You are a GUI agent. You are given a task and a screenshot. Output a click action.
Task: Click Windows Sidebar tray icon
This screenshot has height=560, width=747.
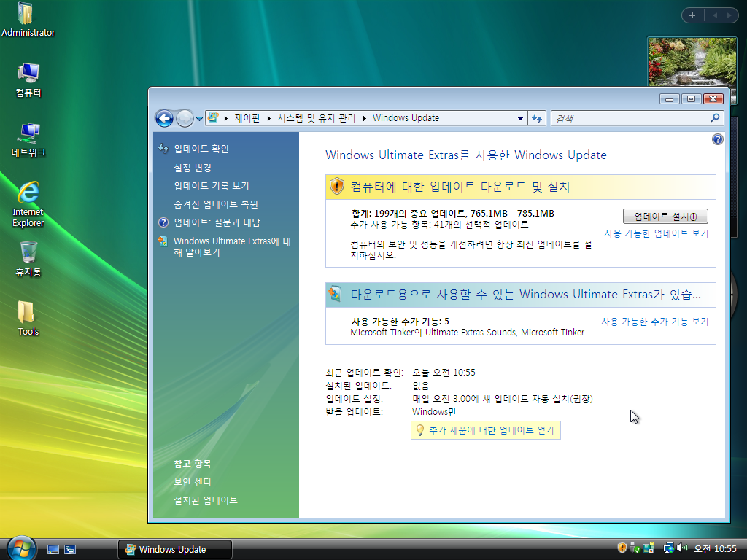coord(649,548)
